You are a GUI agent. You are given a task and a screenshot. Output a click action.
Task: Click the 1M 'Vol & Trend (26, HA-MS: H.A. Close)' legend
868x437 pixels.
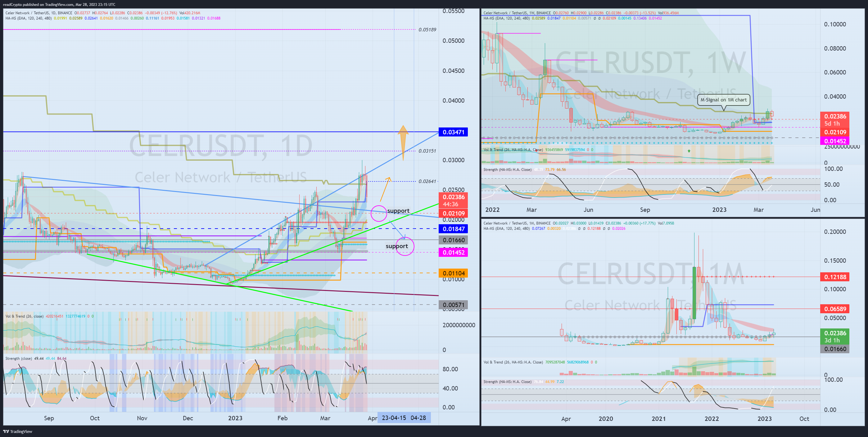(x=513, y=362)
